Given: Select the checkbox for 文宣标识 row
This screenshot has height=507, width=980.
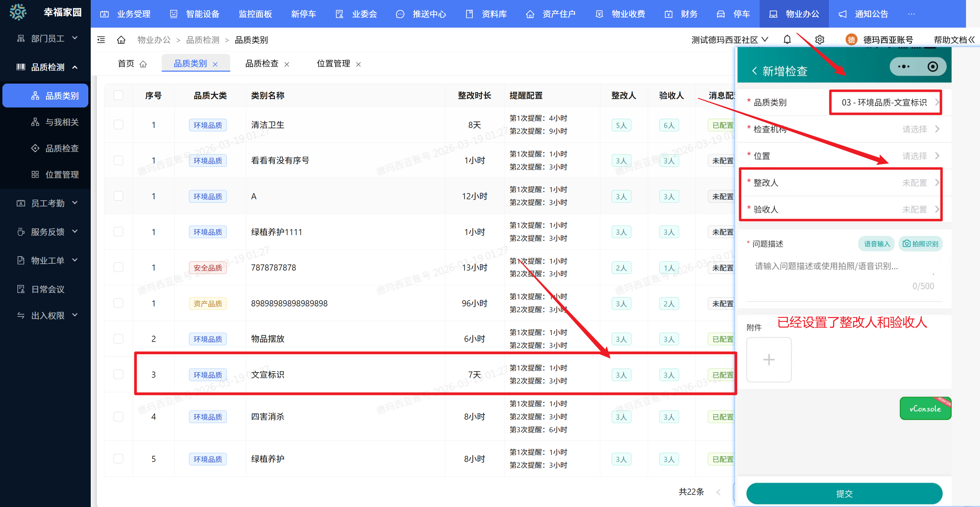Looking at the screenshot, I should (118, 375).
